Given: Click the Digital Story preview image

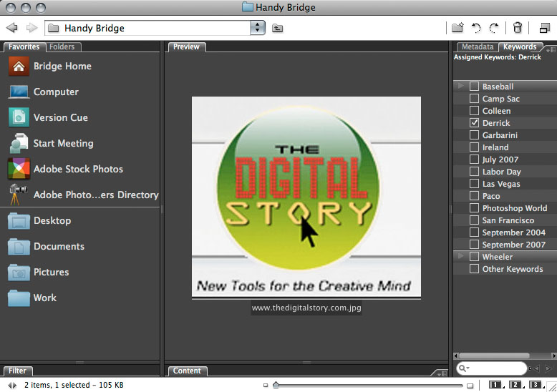Looking at the screenshot, I should 306,197.
